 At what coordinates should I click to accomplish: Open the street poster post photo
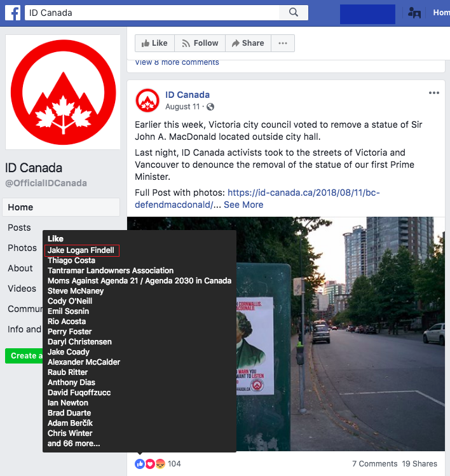coord(341,334)
